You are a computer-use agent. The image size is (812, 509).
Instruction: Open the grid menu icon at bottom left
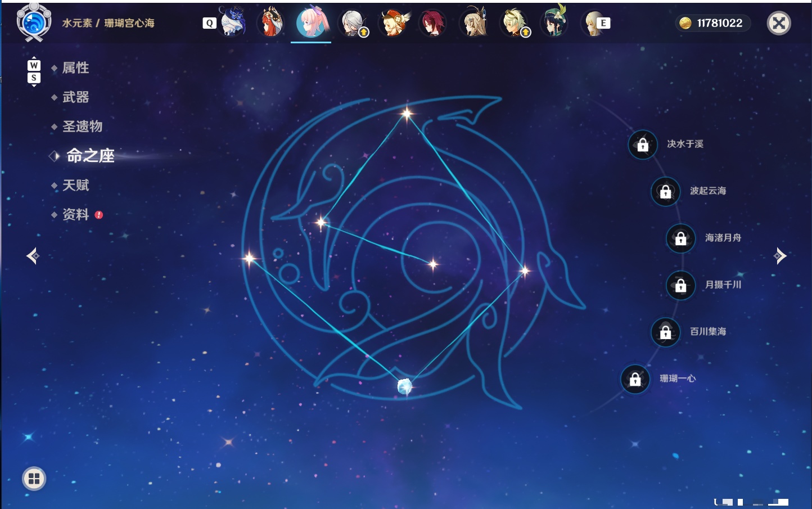34,479
